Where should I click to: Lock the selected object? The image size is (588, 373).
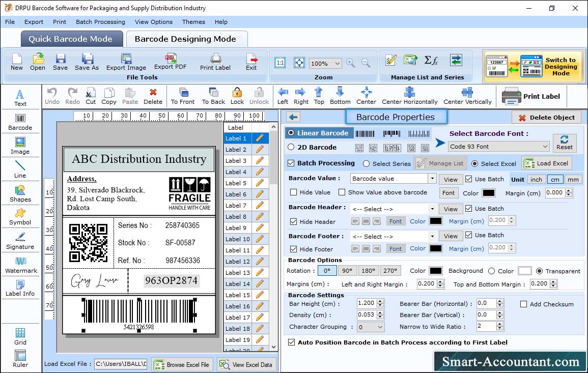[237, 96]
